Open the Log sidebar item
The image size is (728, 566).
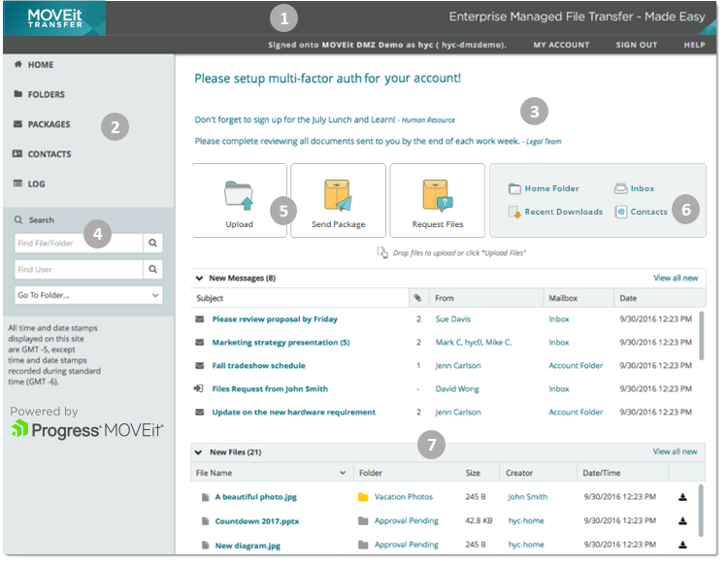click(x=36, y=183)
